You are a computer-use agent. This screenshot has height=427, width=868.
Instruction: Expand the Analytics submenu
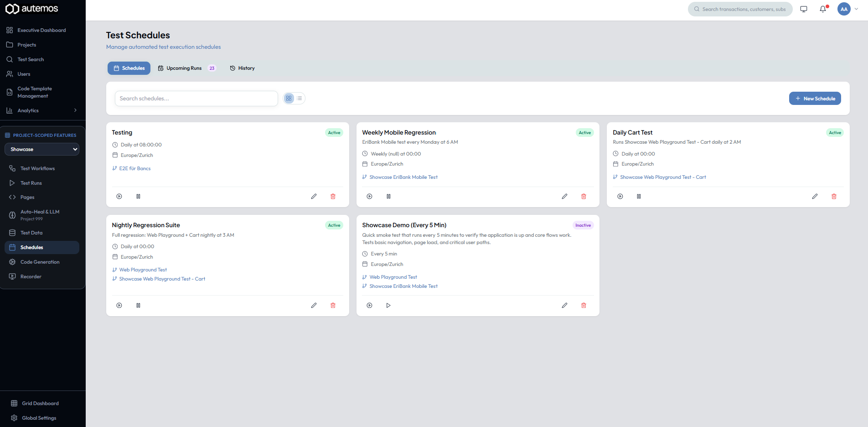[x=42, y=110]
